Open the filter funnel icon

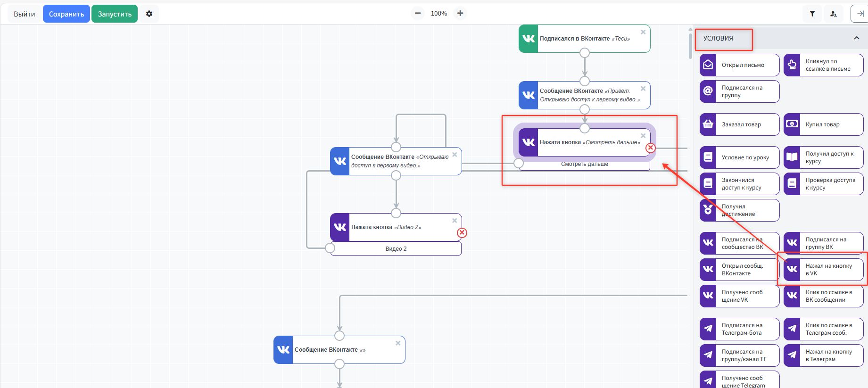pos(812,14)
